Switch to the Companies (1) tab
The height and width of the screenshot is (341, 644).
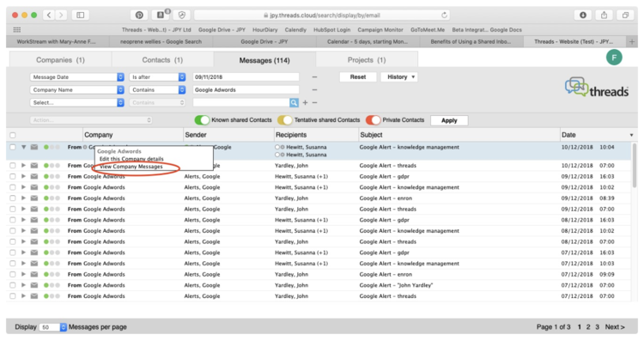coord(60,60)
